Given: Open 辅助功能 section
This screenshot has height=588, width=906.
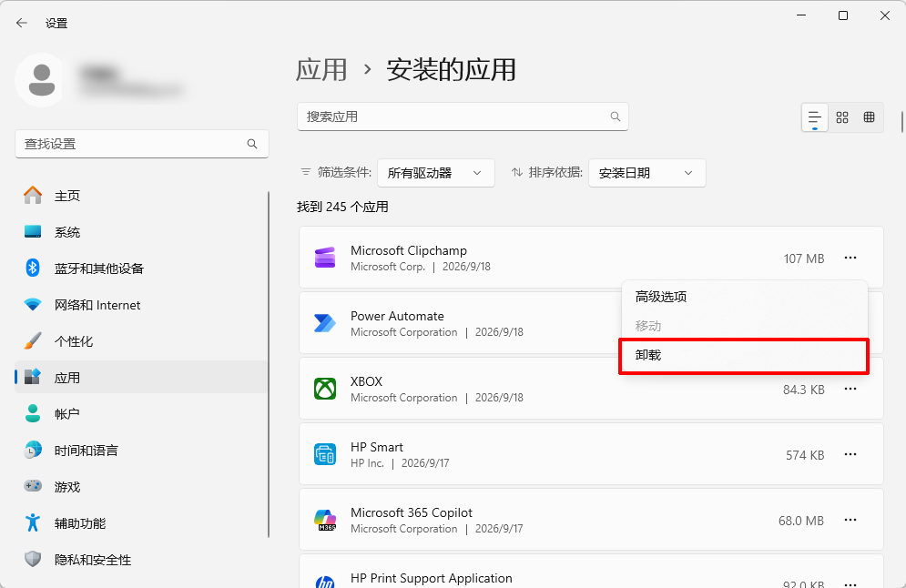Looking at the screenshot, I should [x=141, y=523].
